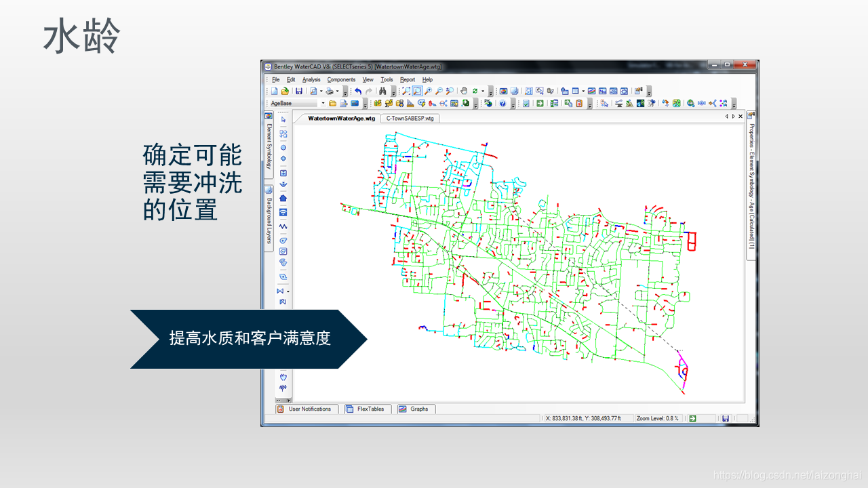Expand the valve tool dropdown arrow
This screenshot has width=868, height=488.
[288, 291]
